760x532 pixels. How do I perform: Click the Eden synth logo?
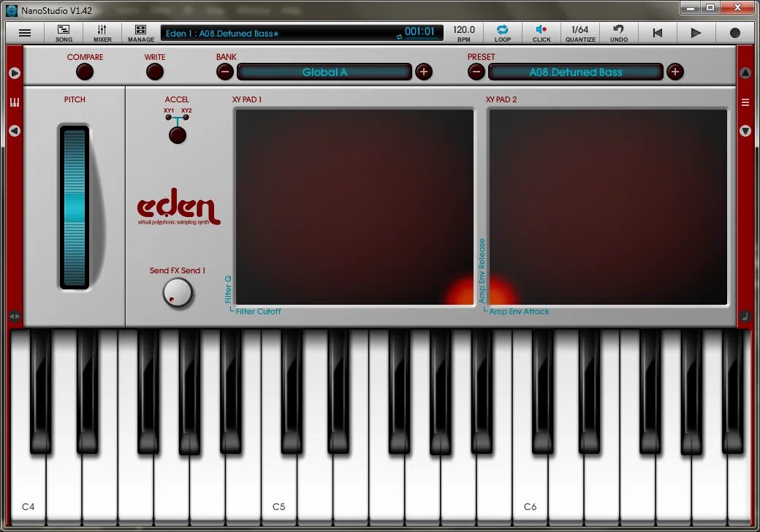(178, 206)
